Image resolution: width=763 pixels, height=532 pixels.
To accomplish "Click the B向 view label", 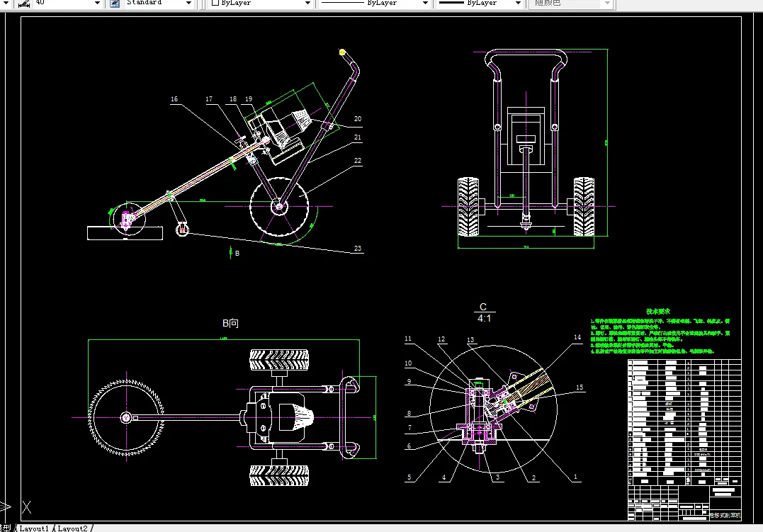I will tap(231, 323).
